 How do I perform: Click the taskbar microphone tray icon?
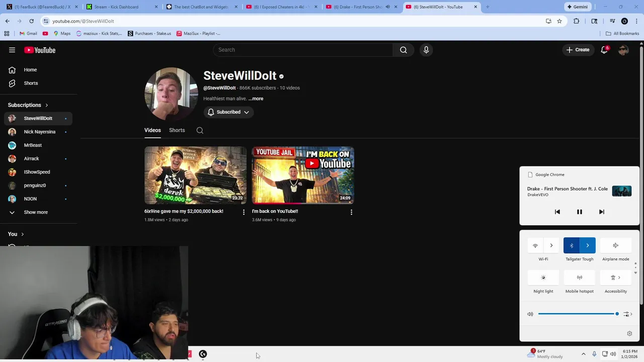coord(594,354)
